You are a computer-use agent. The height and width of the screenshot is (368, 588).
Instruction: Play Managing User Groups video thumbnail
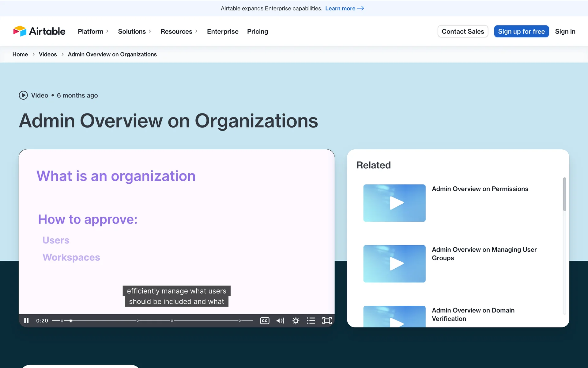(394, 264)
